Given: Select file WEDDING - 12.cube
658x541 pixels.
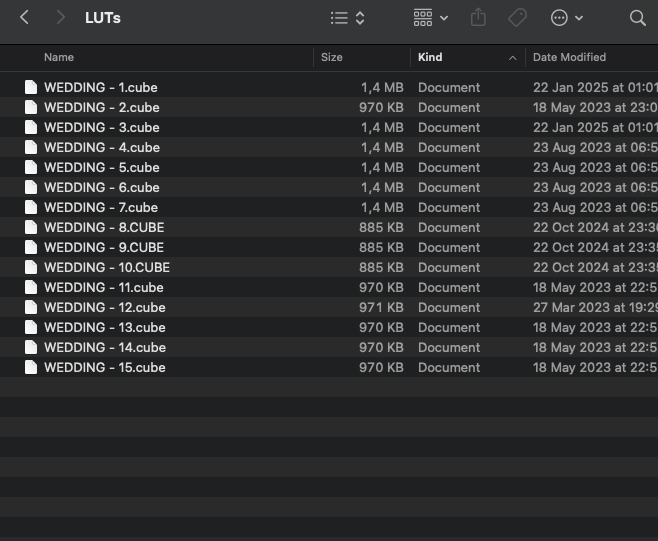Looking at the screenshot, I should 104,307.
